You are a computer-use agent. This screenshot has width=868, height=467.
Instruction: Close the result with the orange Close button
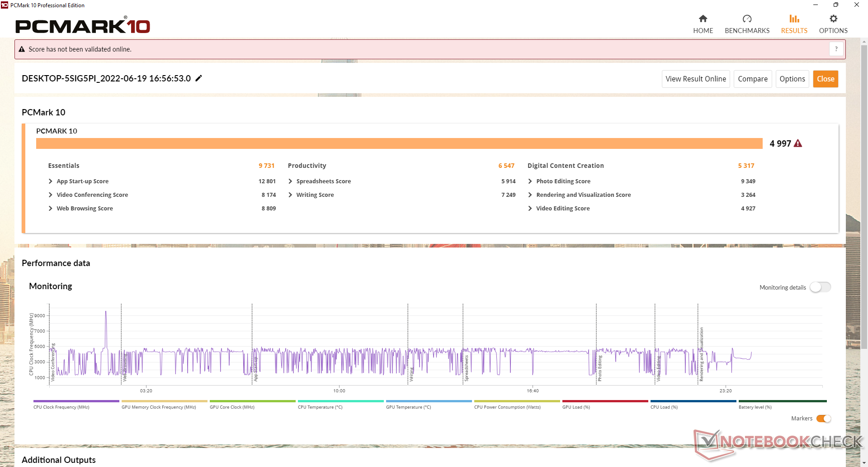coord(826,79)
